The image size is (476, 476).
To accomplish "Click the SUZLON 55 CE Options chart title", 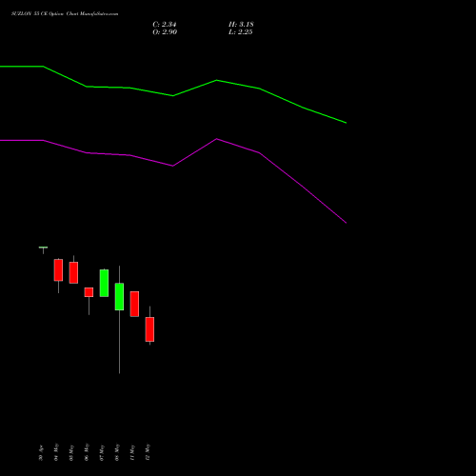I will click(x=65, y=14).
